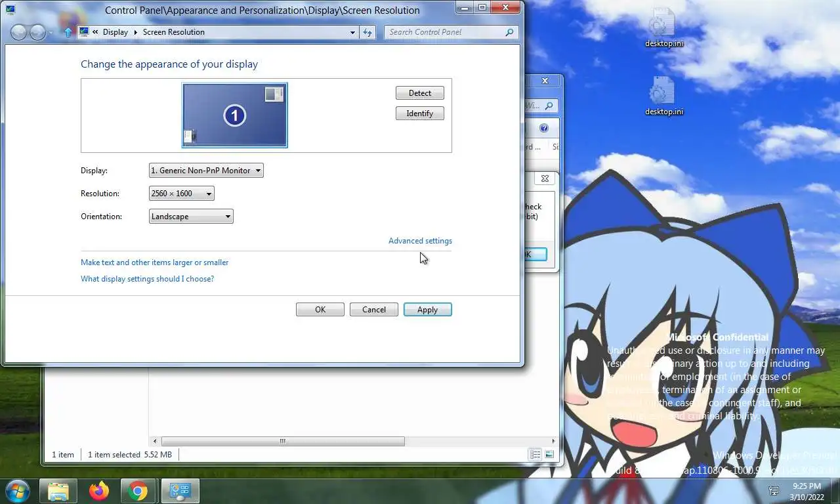This screenshot has height=504, width=840.
Task: Click the Back navigation arrow
Action: [x=19, y=32]
